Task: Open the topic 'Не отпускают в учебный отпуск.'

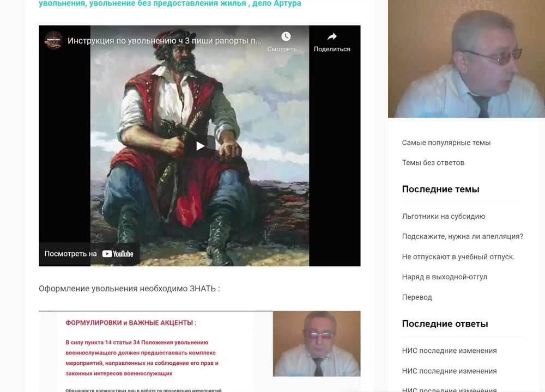Action: [458, 257]
